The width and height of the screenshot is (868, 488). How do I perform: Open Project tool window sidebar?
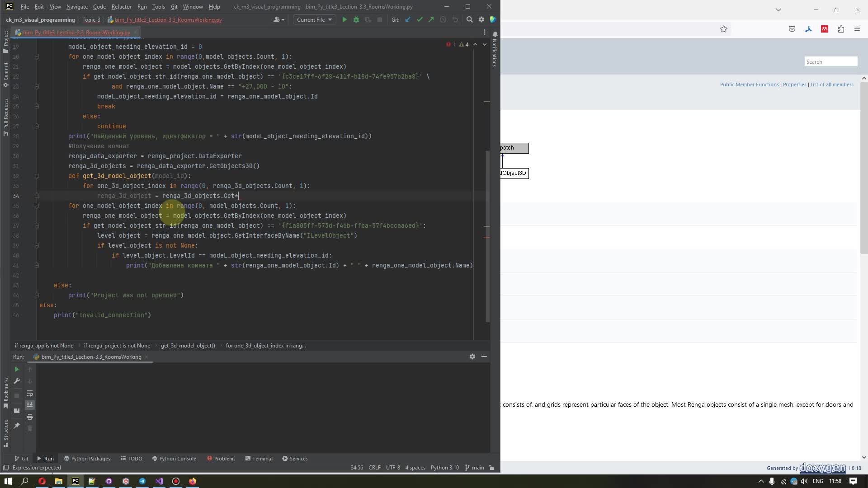click(x=5, y=42)
